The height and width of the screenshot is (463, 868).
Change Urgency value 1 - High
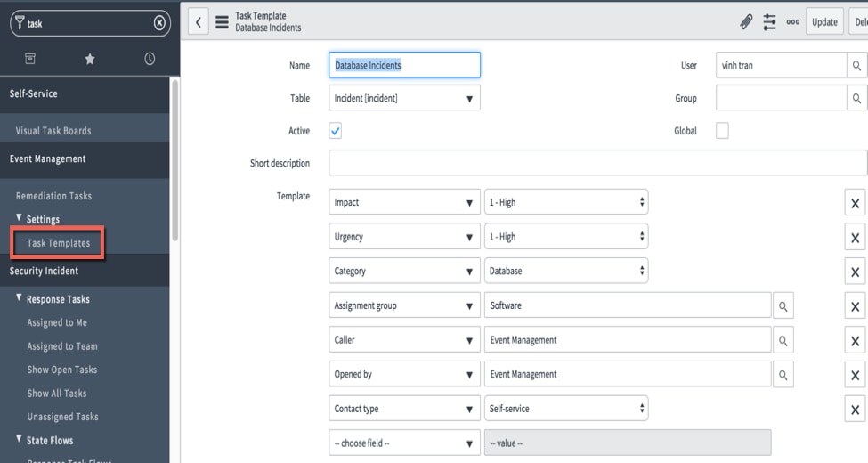(565, 237)
